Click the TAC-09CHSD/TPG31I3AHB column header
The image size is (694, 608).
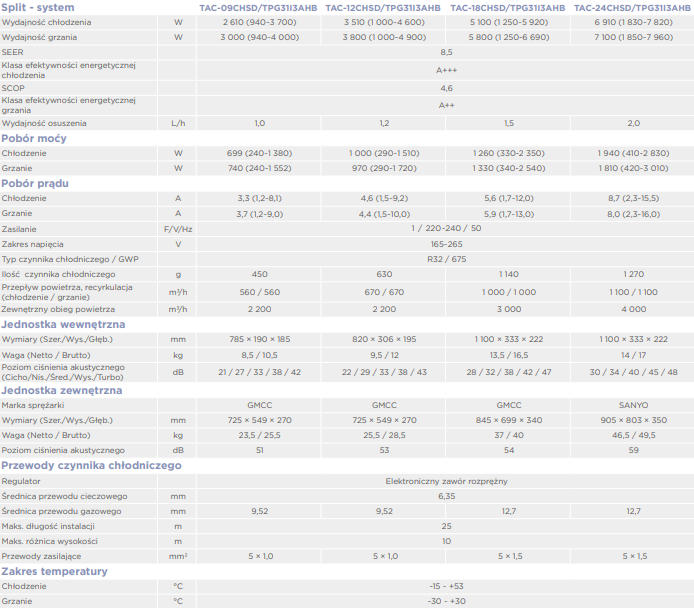(x=258, y=8)
